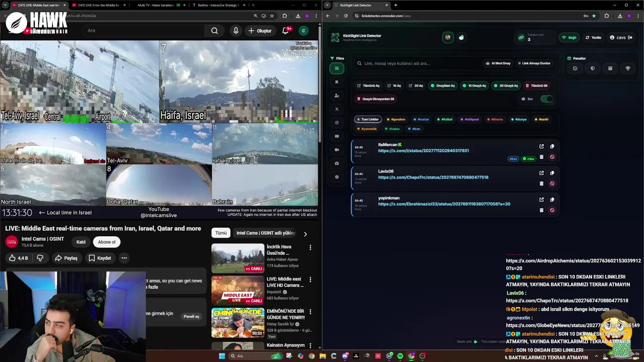Select the #suriye tag filter
Screen dimensions: 644x362
pos(421,120)
